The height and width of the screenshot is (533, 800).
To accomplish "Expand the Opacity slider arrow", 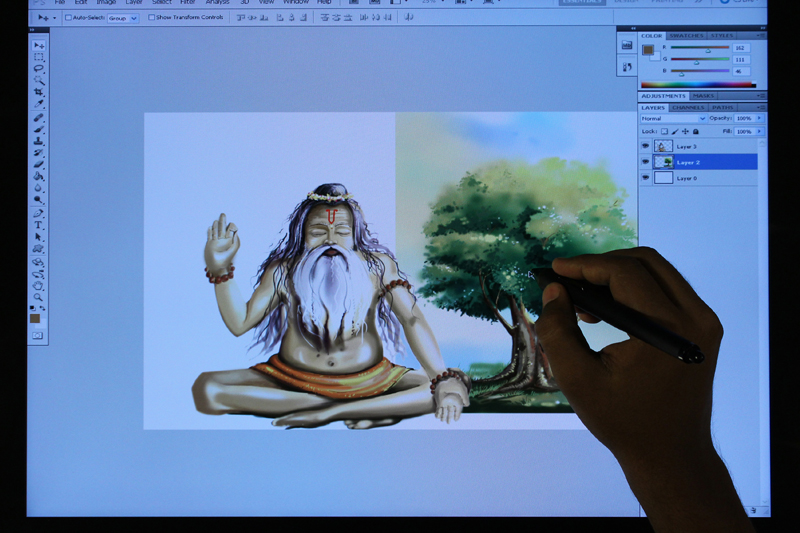I will [x=759, y=118].
